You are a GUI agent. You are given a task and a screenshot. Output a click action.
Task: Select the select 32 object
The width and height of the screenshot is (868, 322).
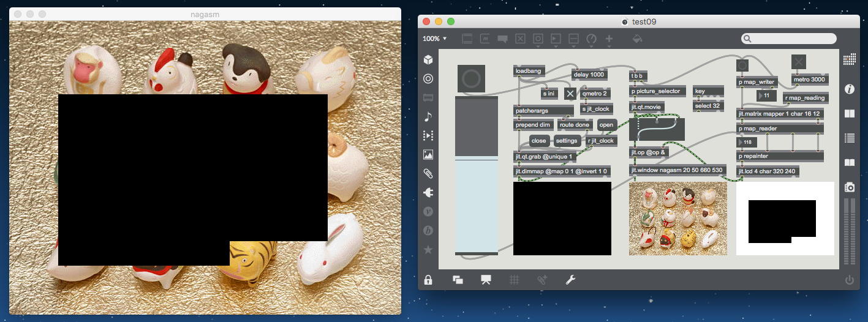(x=709, y=106)
